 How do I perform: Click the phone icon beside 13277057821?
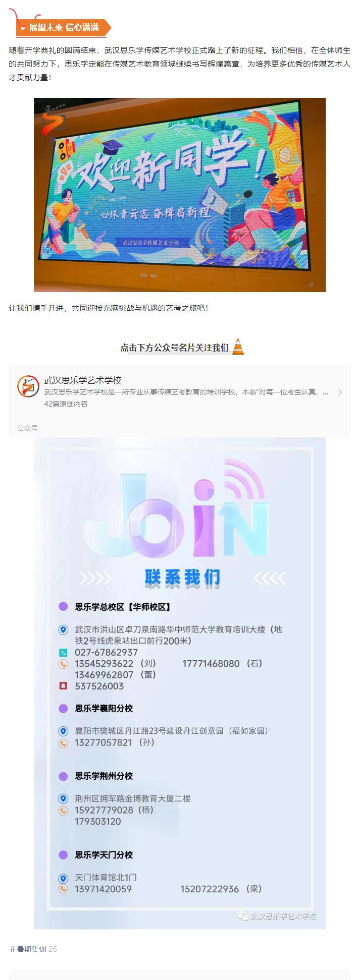coord(63,742)
